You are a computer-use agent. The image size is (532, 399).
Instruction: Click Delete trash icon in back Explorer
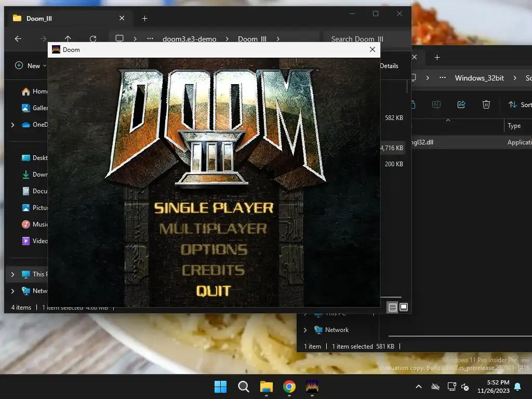[486, 104]
